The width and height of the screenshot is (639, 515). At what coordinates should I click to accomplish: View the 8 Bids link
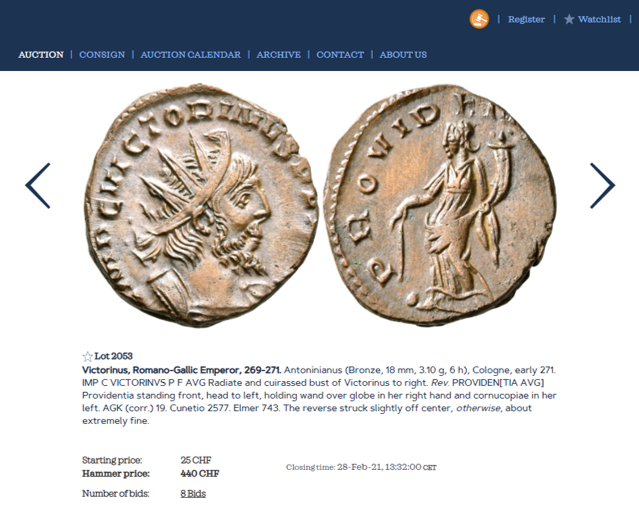coord(193,493)
